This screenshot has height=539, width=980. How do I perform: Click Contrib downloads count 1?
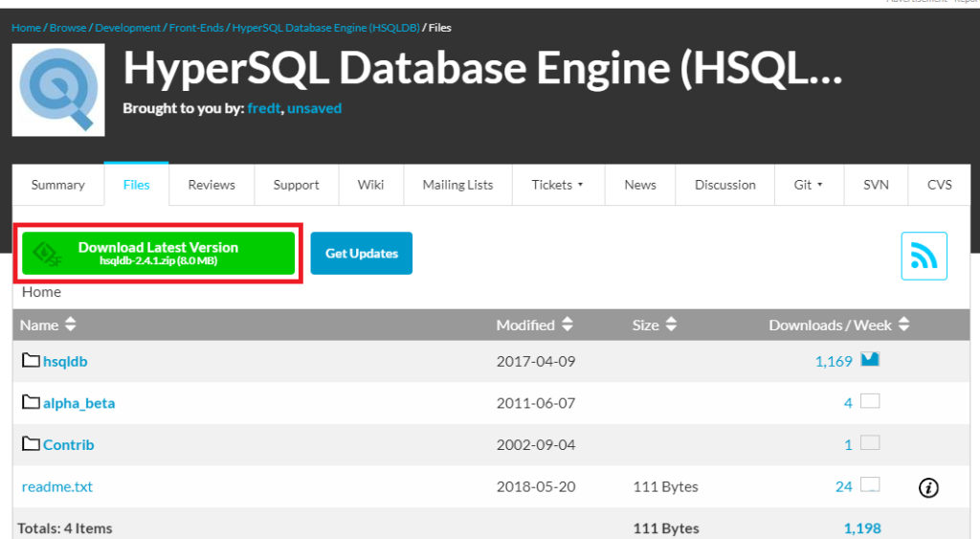(848, 444)
